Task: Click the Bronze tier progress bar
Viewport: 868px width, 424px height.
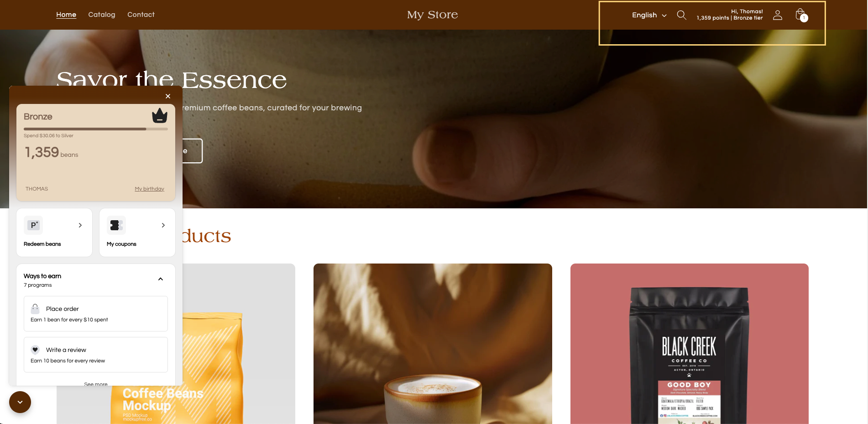Action: pyautogui.click(x=96, y=129)
